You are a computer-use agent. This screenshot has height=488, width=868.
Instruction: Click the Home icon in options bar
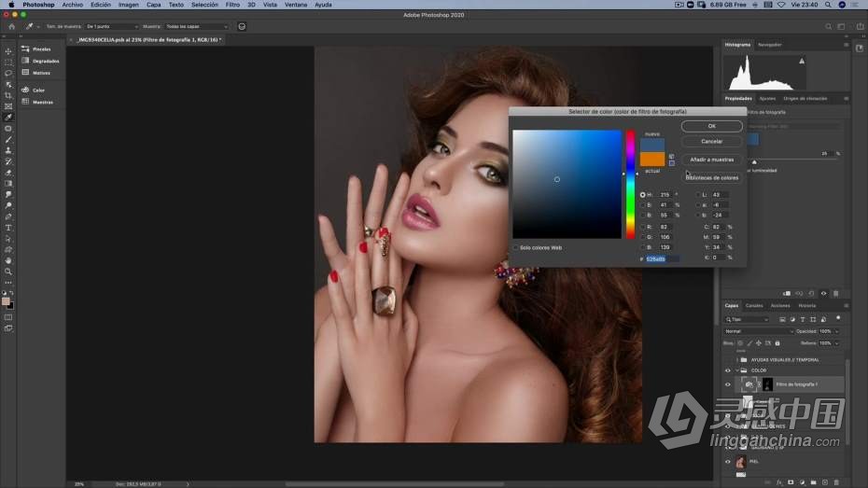click(11, 26)
